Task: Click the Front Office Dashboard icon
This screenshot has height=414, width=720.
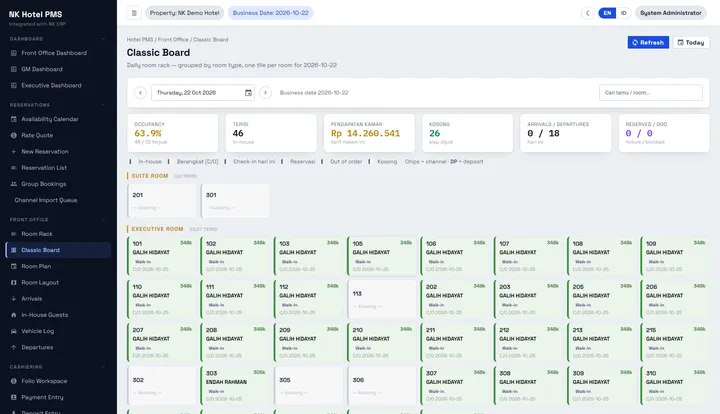Action: (14, 53)
